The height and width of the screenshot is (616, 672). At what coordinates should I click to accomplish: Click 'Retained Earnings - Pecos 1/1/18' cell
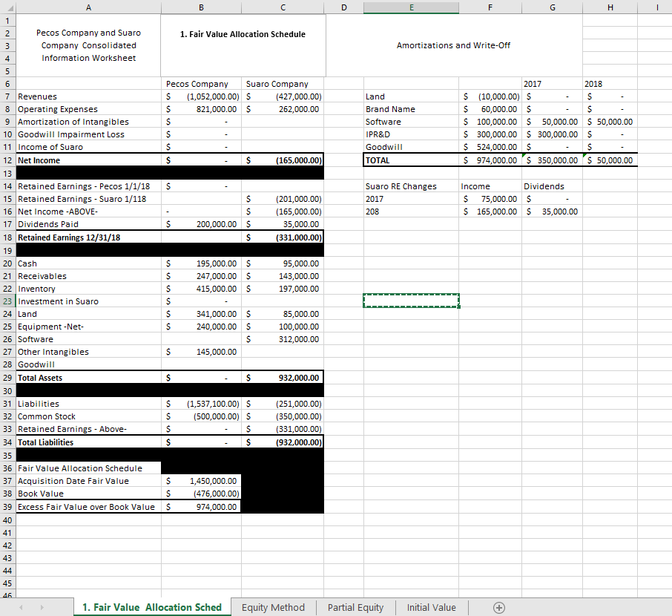(88, 186)
